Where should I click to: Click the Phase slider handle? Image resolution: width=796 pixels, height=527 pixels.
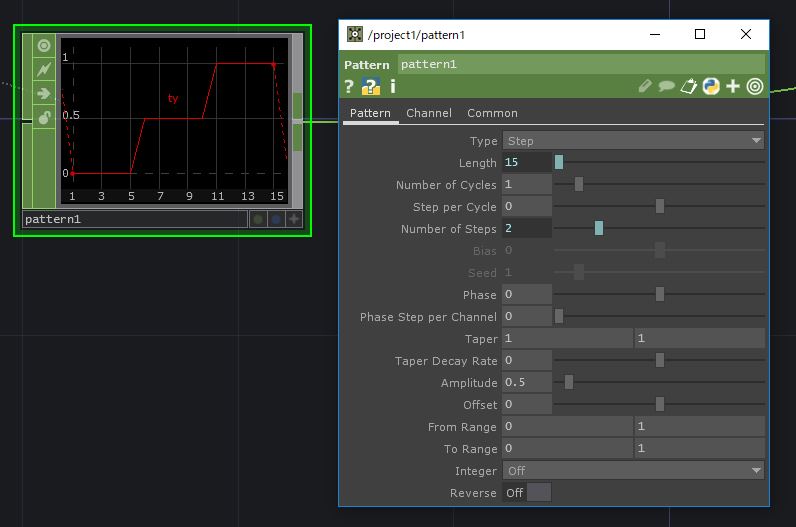pyautogui.click(x=660, y=294)
